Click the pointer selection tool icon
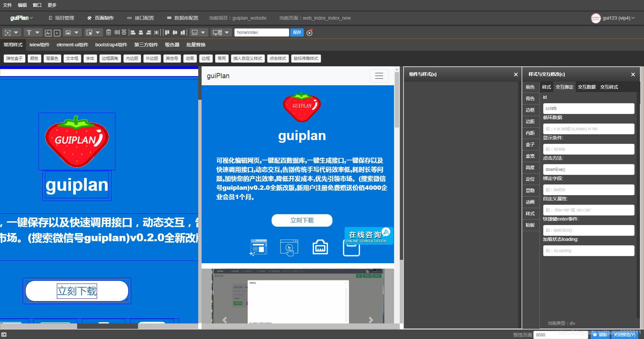 (89, 32)
